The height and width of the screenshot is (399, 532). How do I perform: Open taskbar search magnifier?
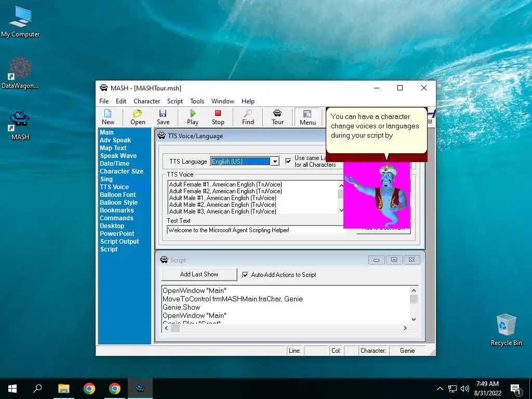(x=37, y=389)
